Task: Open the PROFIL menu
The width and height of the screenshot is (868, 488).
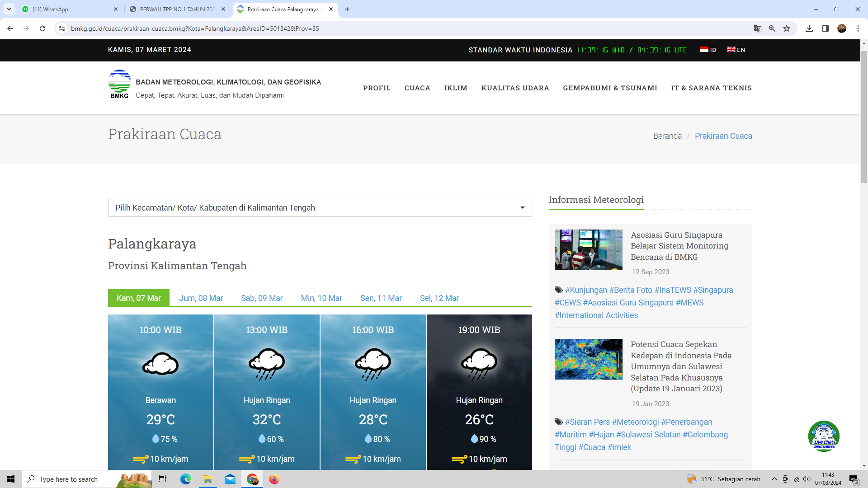Action: click(x=377, y=88)
